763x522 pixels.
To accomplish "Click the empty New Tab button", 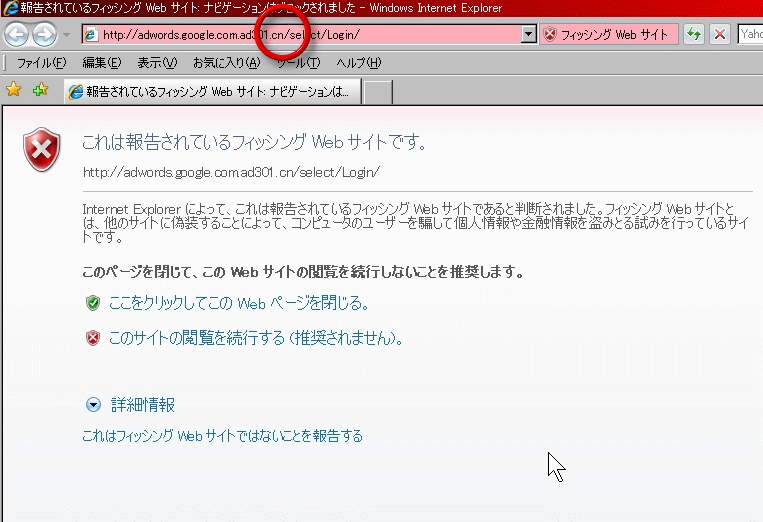I will click(x=378, y=92).
